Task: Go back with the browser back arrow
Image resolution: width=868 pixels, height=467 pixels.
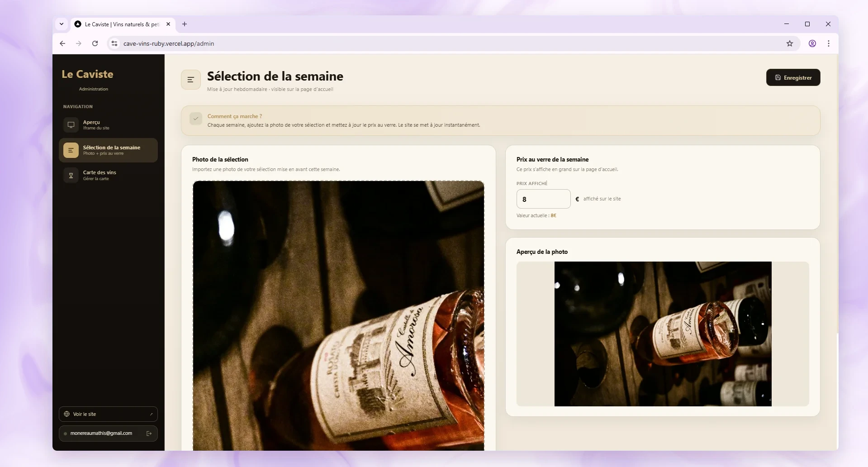Action: (x=62, y=43)
